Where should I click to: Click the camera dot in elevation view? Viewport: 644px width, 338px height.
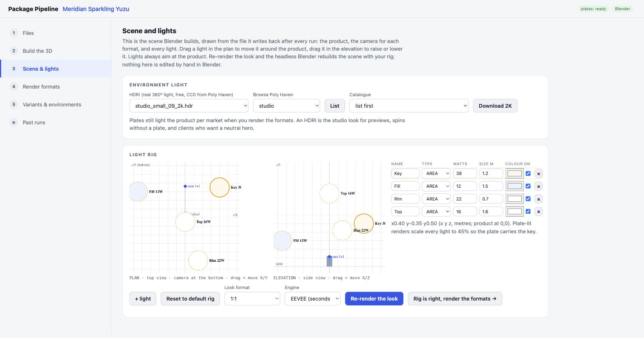pyautogui.click(x=329, y=257)
